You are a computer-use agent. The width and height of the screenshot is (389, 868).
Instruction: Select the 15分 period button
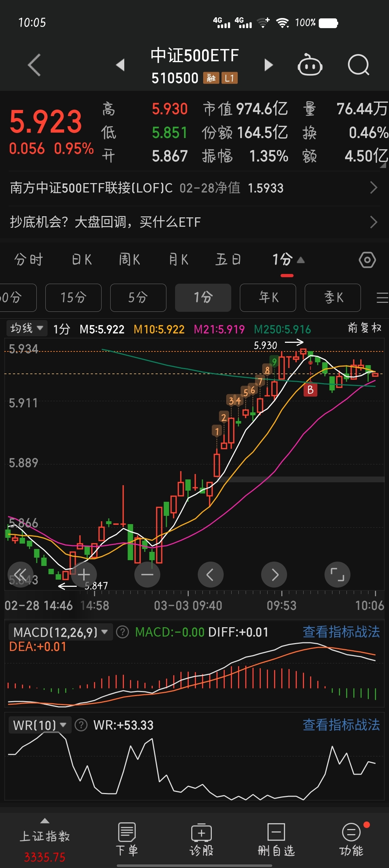[x=73, y=298]
